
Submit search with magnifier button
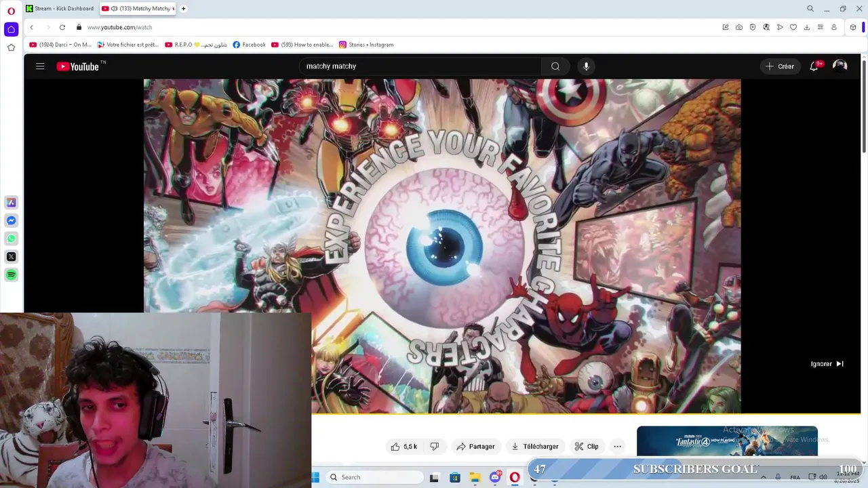pyautogui.click(x=555, y=66)
